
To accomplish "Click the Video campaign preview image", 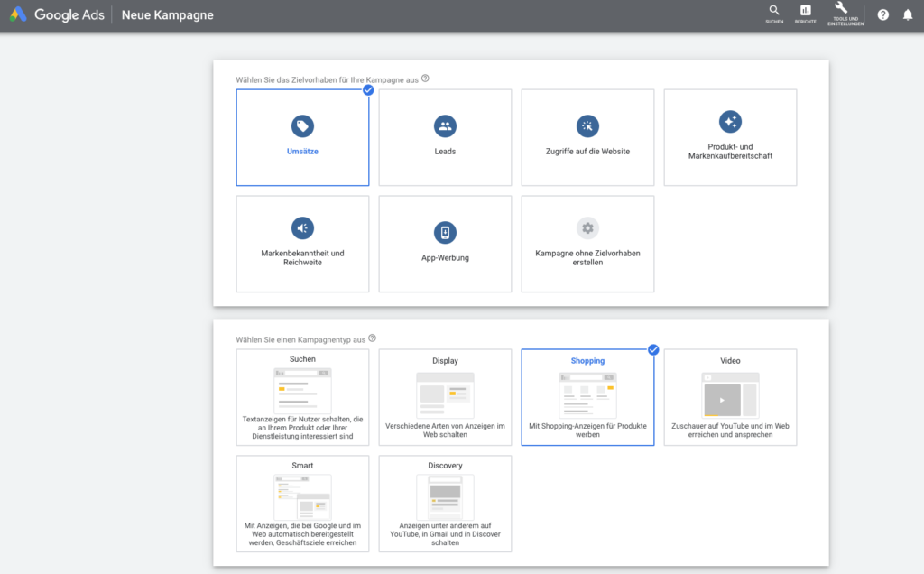I will pos(730,394).
